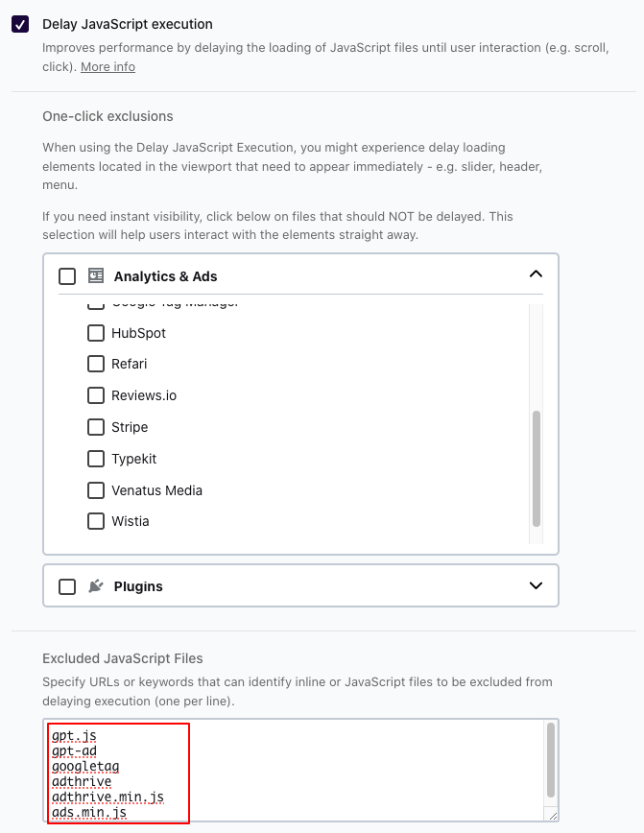
Task: Click the Plugins plug icon
Action: tap(96, 585)
